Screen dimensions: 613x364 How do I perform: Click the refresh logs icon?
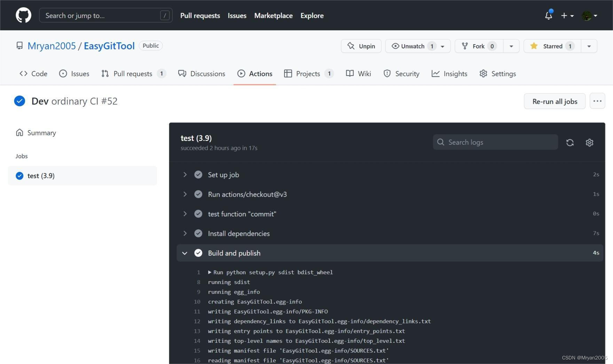(x=570, y=142)
